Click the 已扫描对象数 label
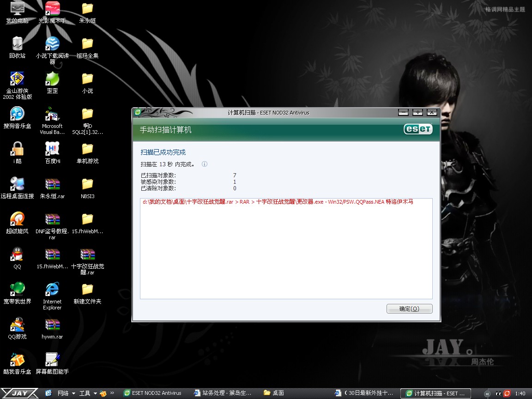 pos(158,175)
